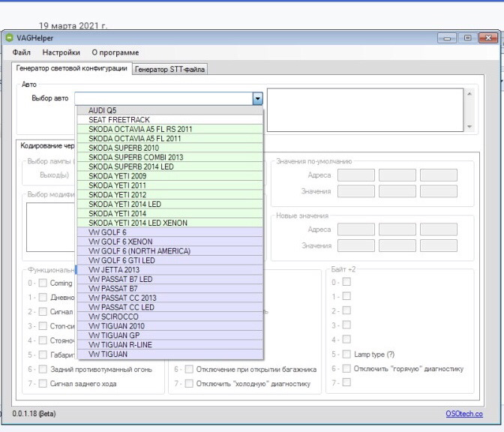
Task: Select VW GOLF 6 XENON
Action: tap(170, 241)
